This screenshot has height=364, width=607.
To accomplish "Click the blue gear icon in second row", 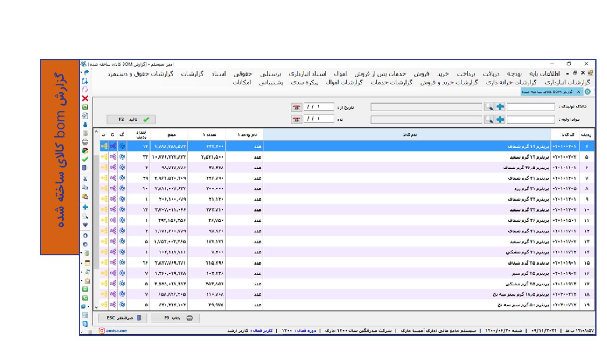I will pos(122,157).
